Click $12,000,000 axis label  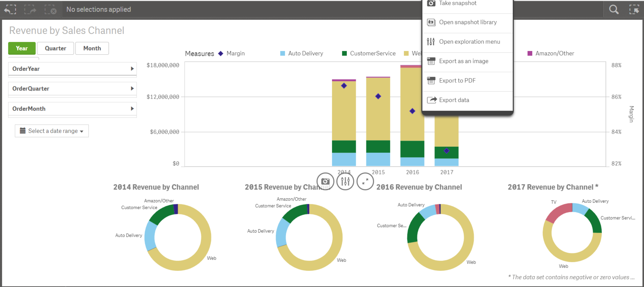[163, 97]
